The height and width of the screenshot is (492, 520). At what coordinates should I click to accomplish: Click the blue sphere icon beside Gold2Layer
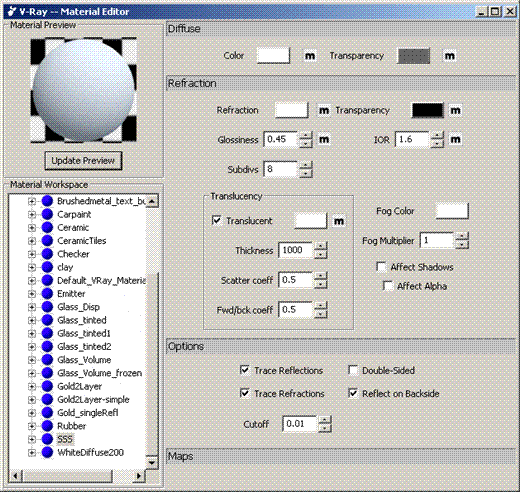click(47, 386)
